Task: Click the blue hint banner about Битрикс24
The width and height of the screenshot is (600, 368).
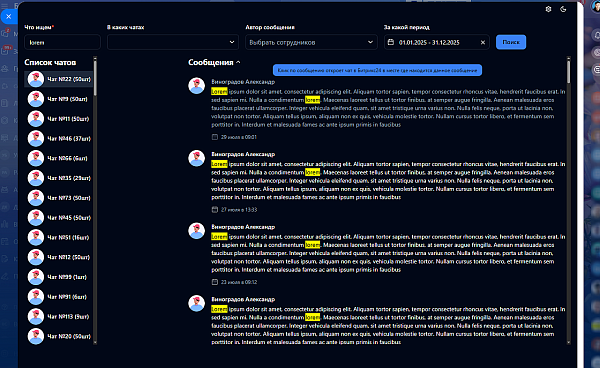Action: [377, 70]
